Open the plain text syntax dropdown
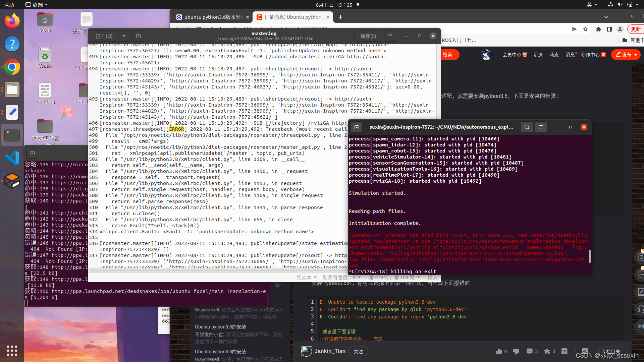The image size is (644, 362). (307, 278)
